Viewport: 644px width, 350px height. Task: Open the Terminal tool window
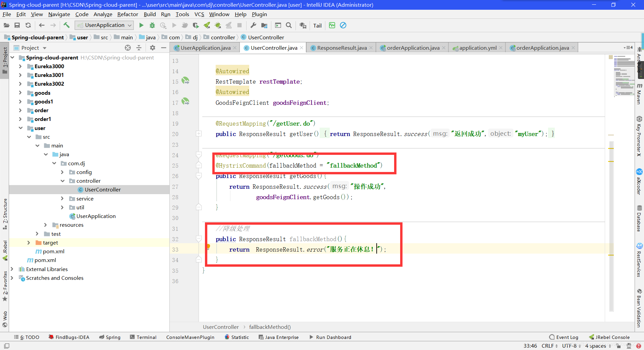pyautogui.click(x=143, y=337)
